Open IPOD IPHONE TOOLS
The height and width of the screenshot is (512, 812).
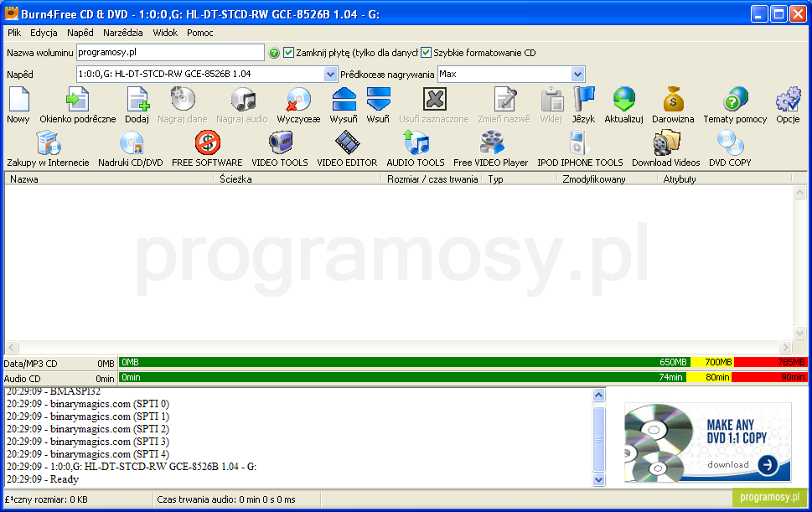point(581,149)
